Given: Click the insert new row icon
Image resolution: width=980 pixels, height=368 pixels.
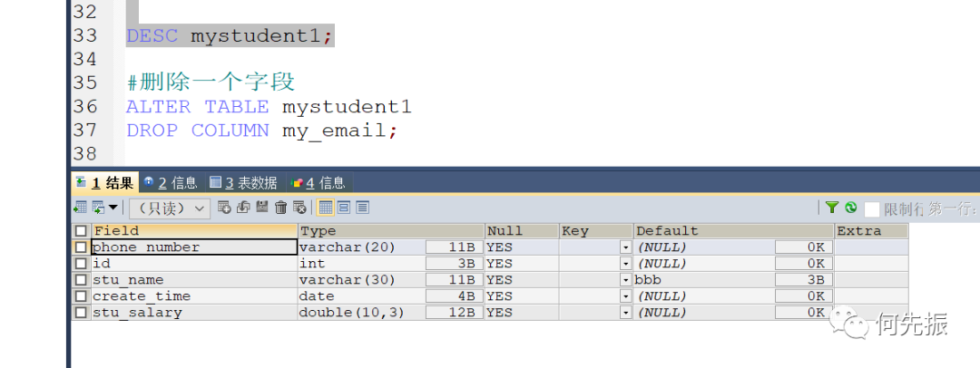Looking at the screenshot, I should (x=224, y=208).
